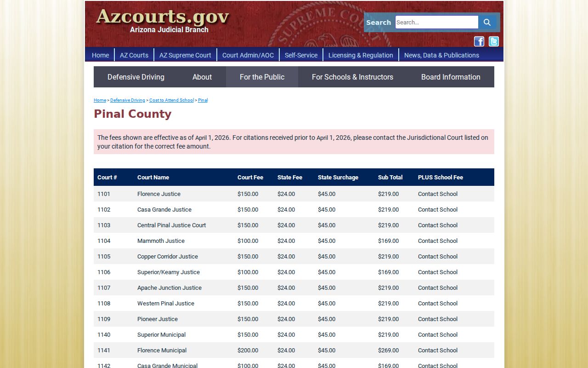Screen dimensions: 588x368
Task: Select the Casa Grande Justice row name
Action: point(164,210)
